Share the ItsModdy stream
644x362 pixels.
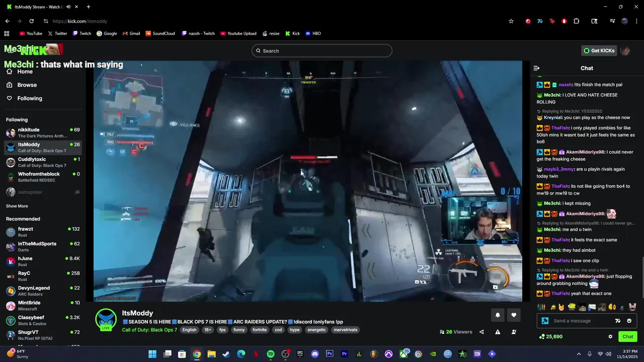(481, 332)
